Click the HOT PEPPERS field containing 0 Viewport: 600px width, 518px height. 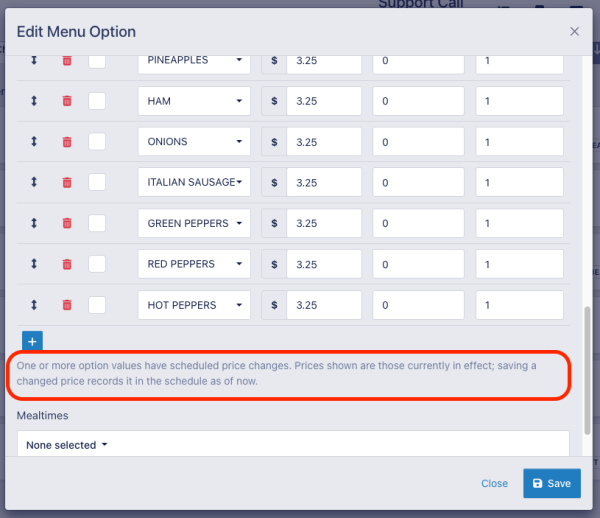pyautogui.click(x=418, y=305)
